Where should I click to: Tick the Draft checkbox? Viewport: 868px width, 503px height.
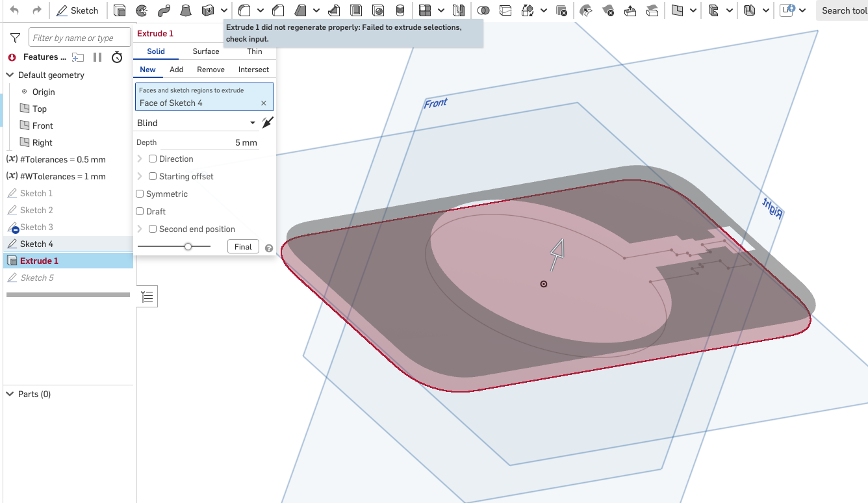click(140, 211)
